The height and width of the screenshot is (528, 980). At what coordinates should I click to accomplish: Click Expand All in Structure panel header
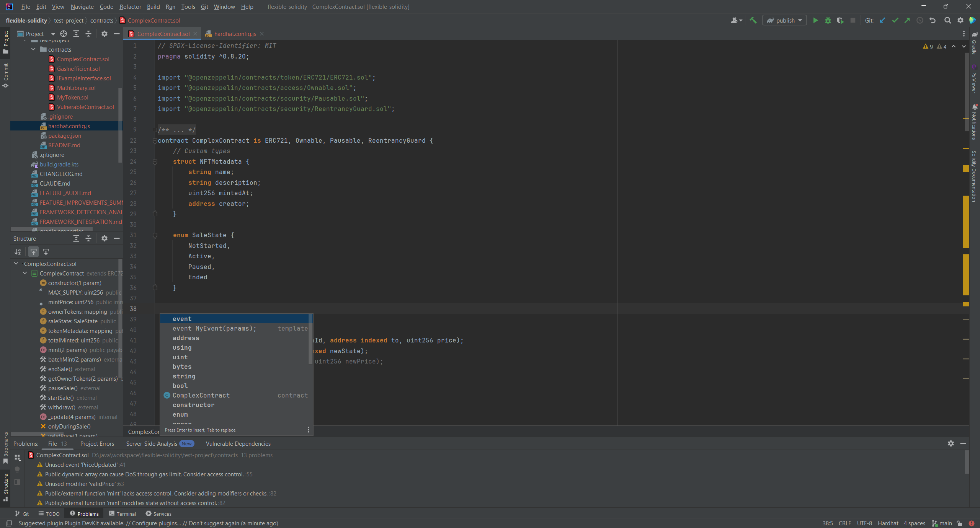[x=76, y=238]
